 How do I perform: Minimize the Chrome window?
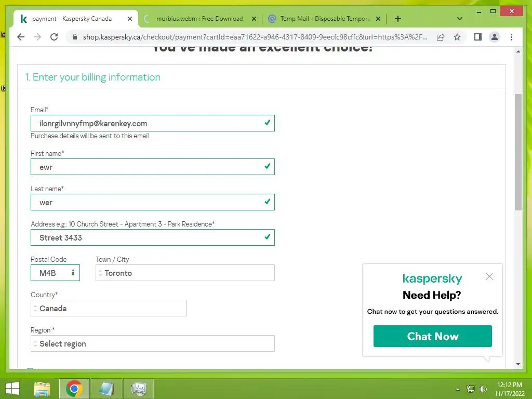(478, 11)
